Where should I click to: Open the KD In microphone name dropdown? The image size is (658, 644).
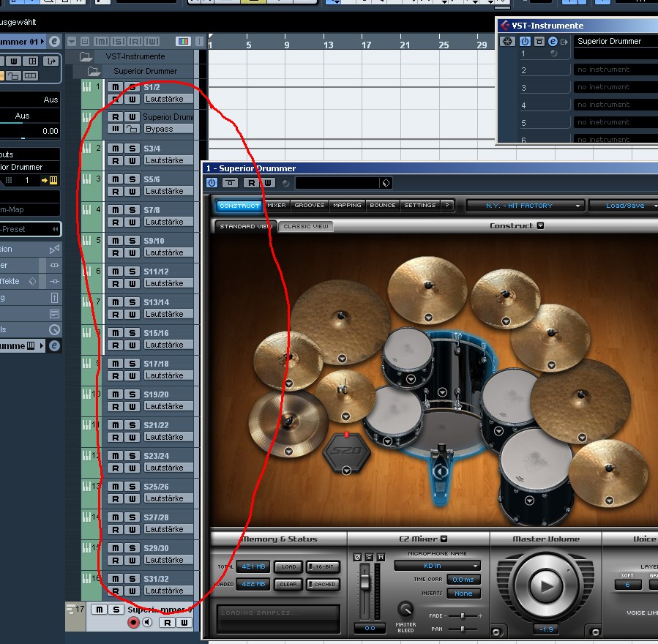coord(437,566)
